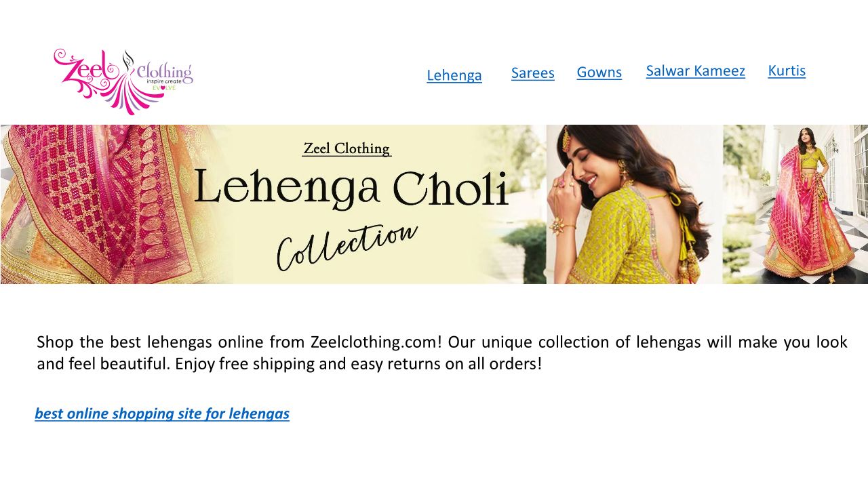Click the pink 'Zeel' wordmark in the logo

coord(83,68)
